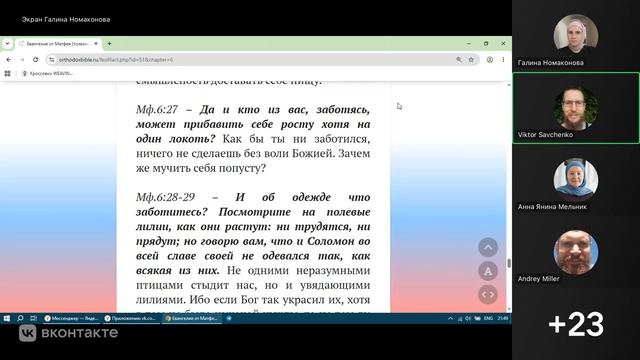Open the Windows Start menu
This screenshot has width=640, height=360.
(7, 318)
